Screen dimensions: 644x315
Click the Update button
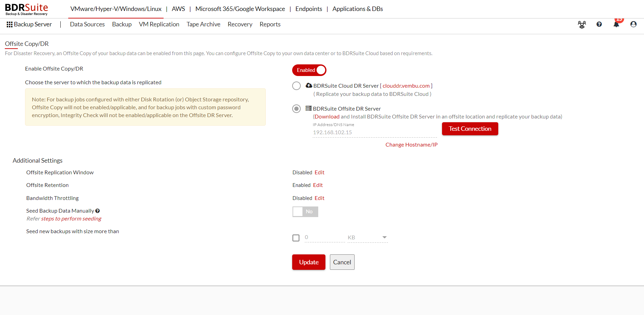coord(309,262)
